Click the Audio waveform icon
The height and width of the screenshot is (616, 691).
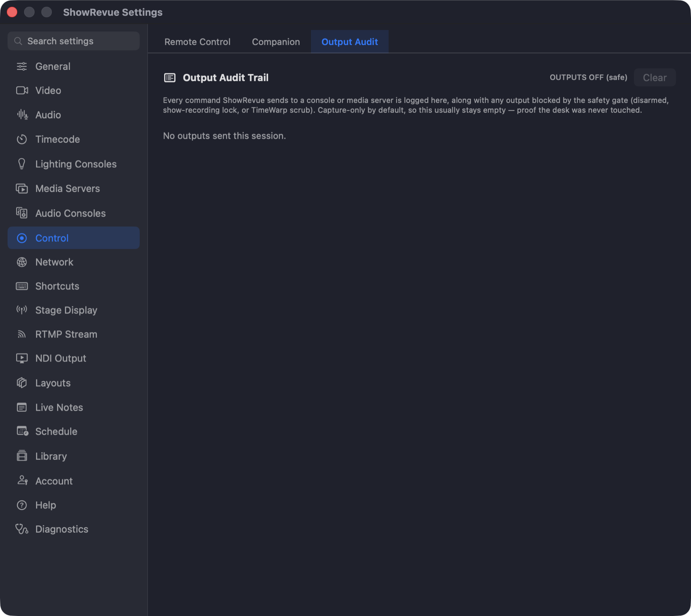(22, 115)
